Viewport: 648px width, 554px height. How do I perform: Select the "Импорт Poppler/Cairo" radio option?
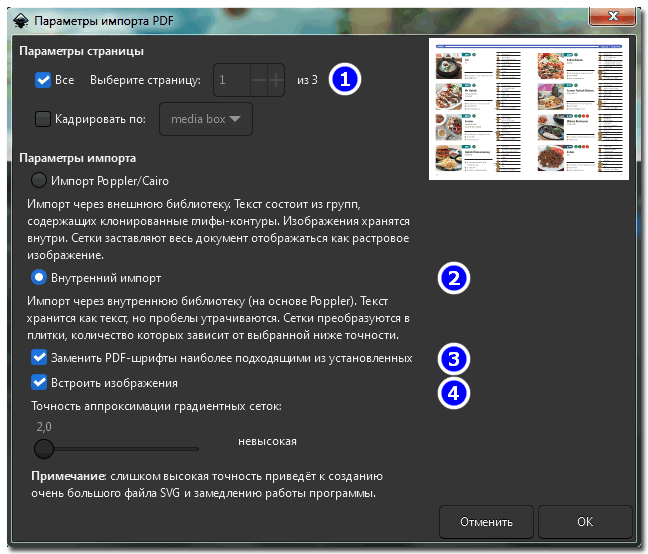[x=40, y=181]
